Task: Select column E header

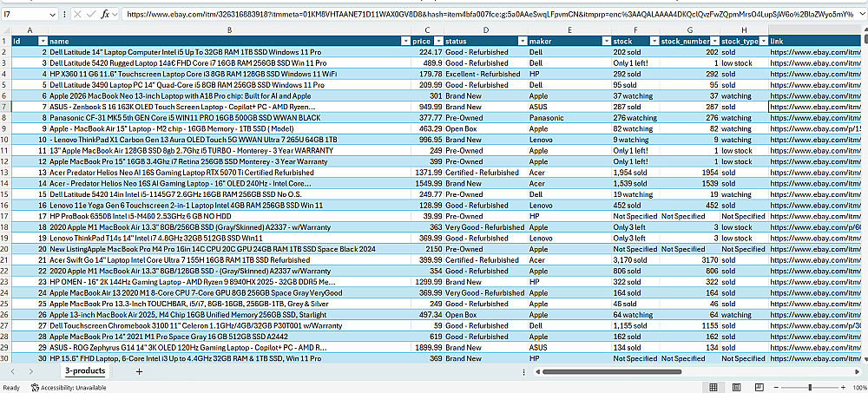Action: point(569,29)
